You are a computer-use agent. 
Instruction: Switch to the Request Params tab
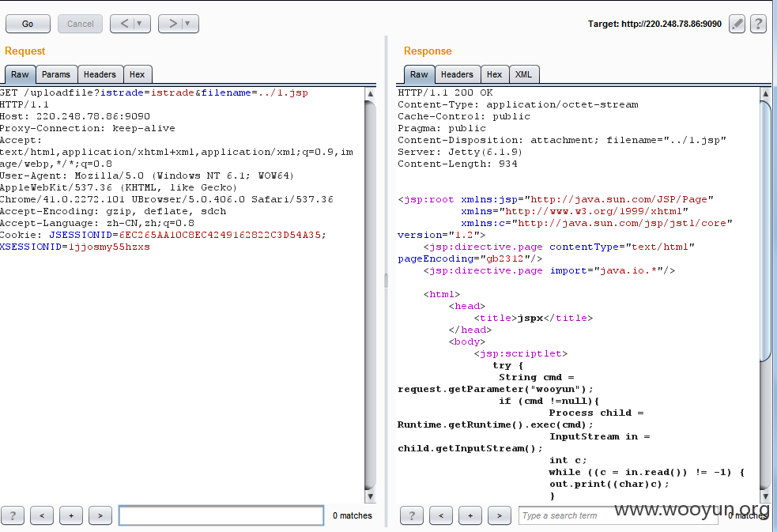(x=56, y=74)
